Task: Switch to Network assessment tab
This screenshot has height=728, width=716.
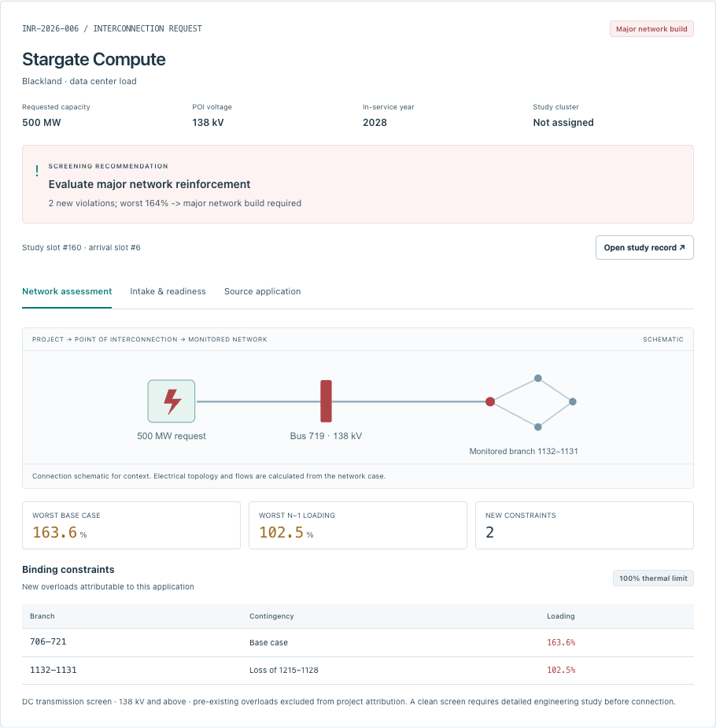Action: (67, 291)
